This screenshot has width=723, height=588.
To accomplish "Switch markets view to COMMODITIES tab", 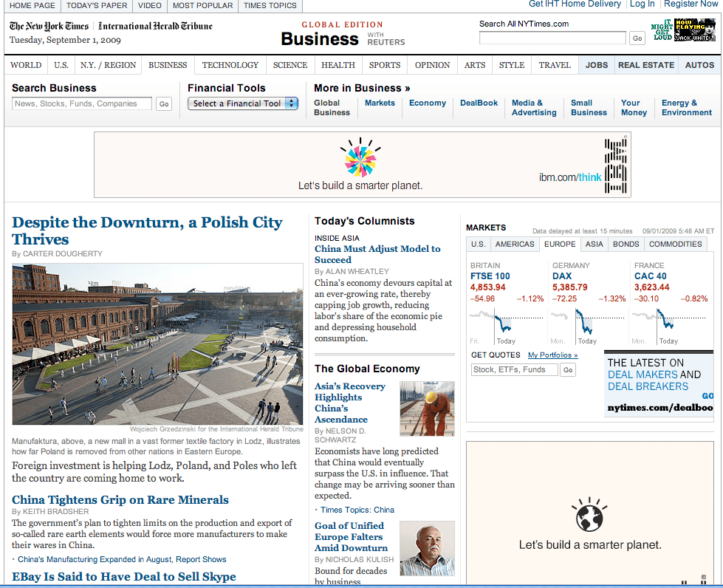I will pos(675,244).
